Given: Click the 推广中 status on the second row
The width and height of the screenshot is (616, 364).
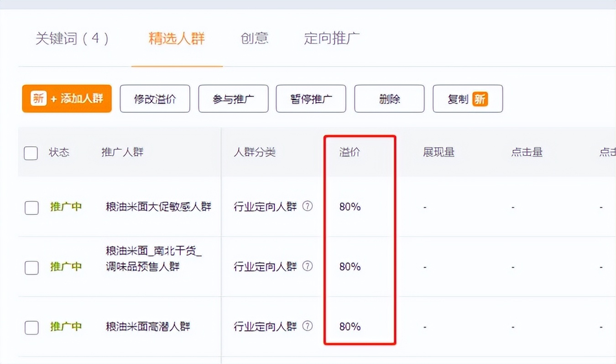Looking at the screenshot, I should [66, 266].
